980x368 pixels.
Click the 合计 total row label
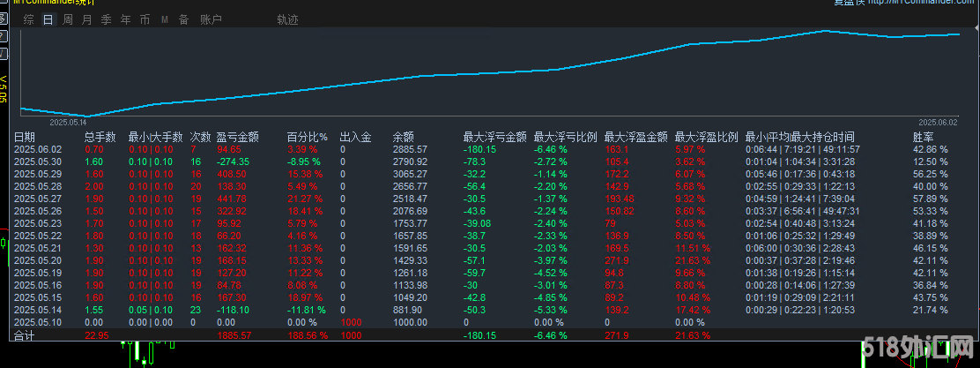pyautogui.click(x=25, y=335)
